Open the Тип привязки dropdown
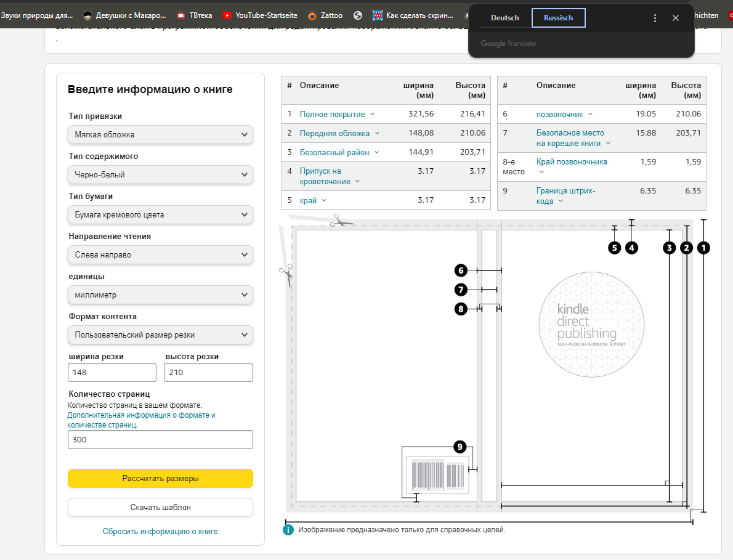The height and width of the screenshot is (560, 733). 160,134
